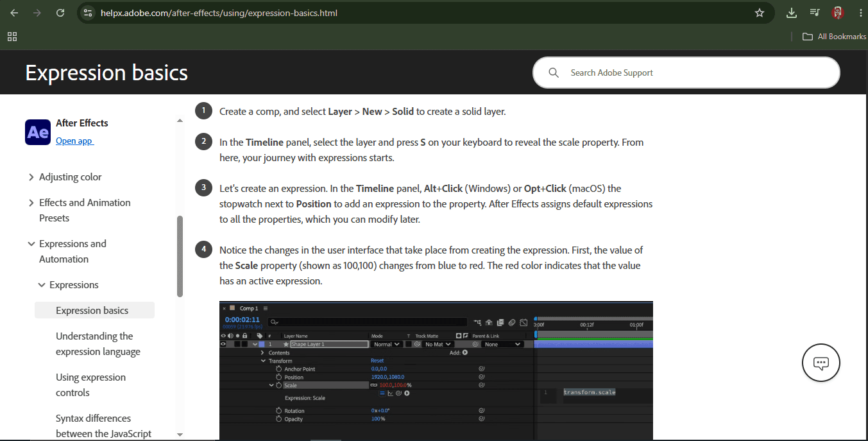This screenshot has width=868, height=441.
Task: Click the After Effects product name text
Action: tap(82, 123)
